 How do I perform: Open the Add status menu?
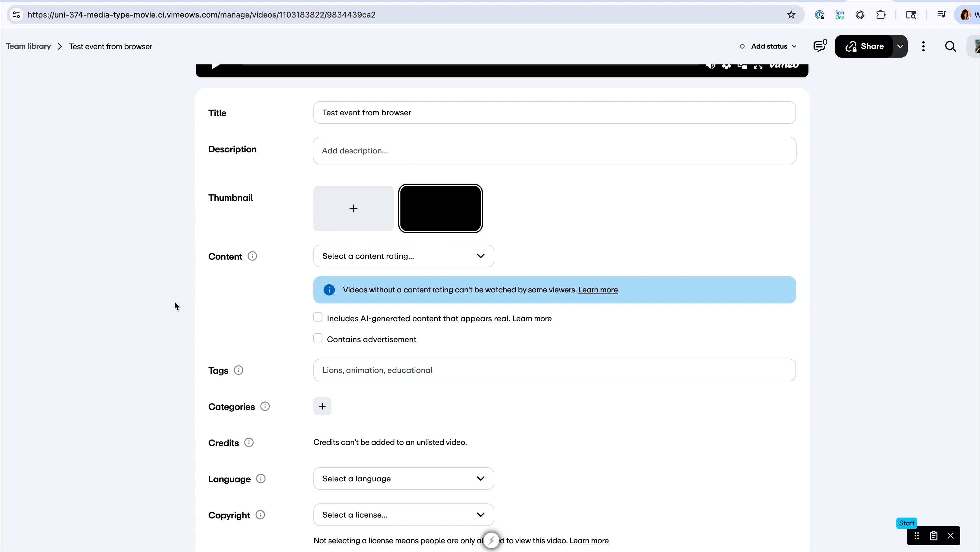tap(768, 46)
